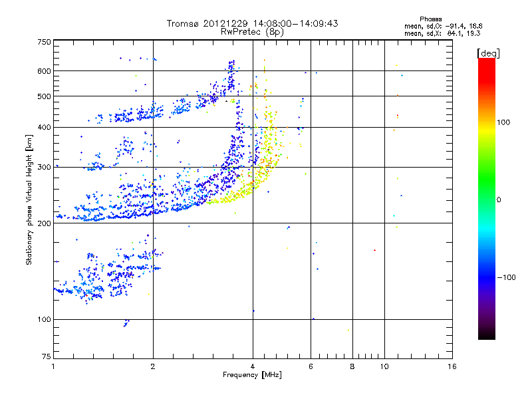Click the y-axis label '300'

(x=44, y=167)
